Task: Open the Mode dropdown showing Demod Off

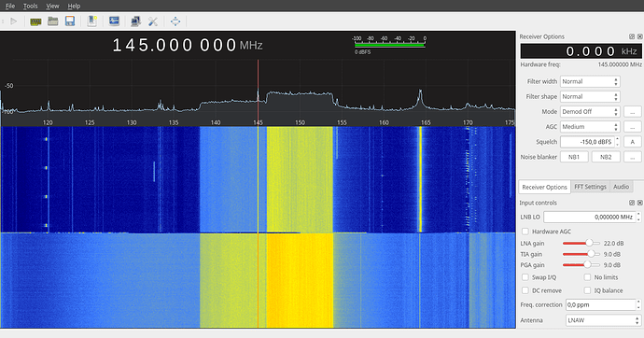Action: pyautogui.click(x=590, y=112)
